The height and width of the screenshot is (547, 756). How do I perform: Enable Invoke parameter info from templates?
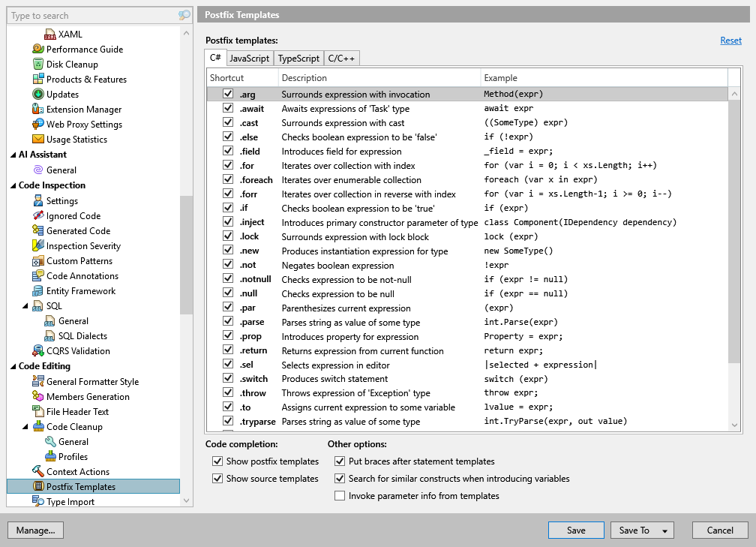click(x=340, y=495)
